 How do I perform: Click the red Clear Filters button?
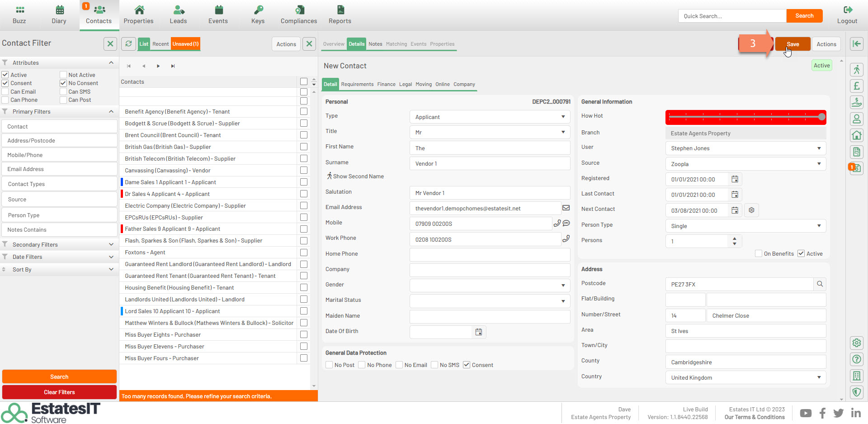[x=59, y=392]
